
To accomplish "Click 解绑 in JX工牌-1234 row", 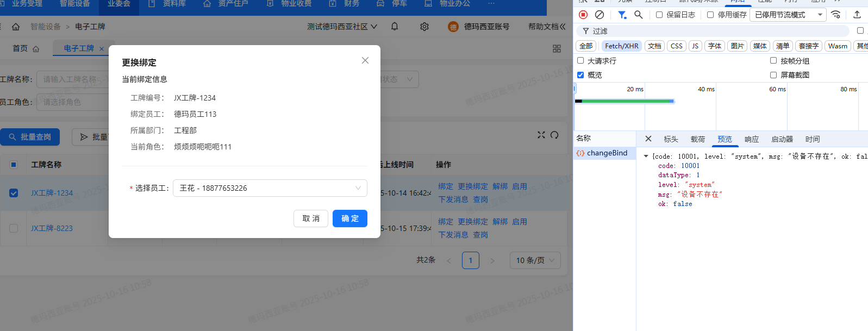I will [x=500, y=186].
